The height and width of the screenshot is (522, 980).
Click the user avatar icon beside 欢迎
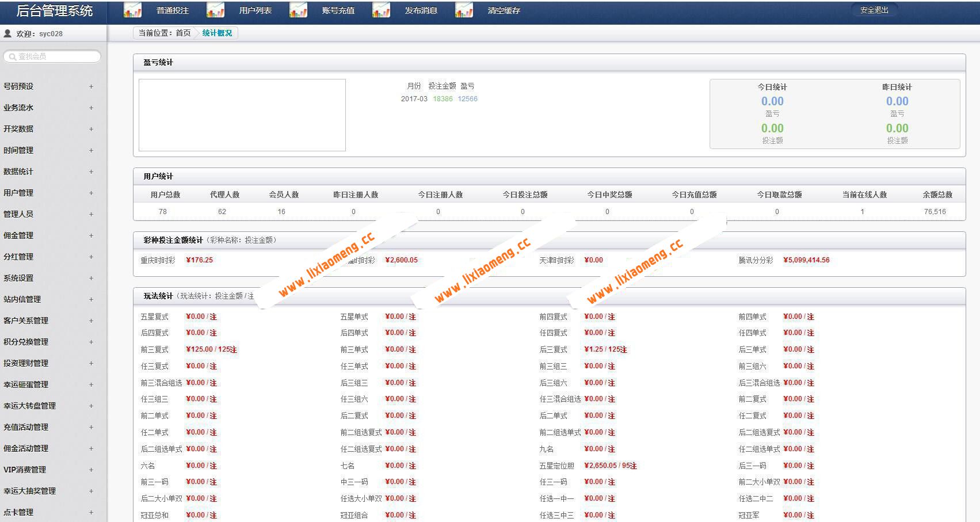(7, 34)
